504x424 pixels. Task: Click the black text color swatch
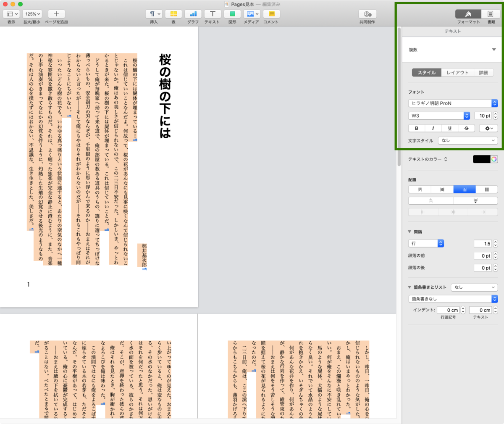482,159
